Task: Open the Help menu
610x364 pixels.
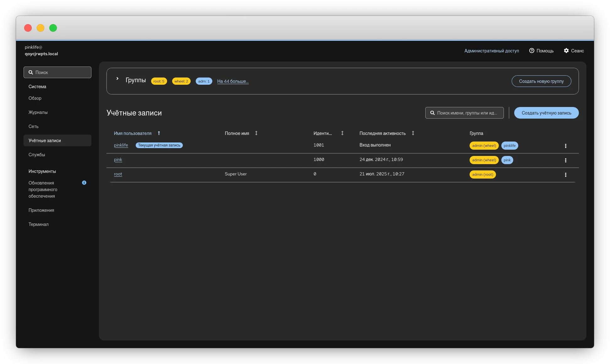Action: (x=541, y=51)
